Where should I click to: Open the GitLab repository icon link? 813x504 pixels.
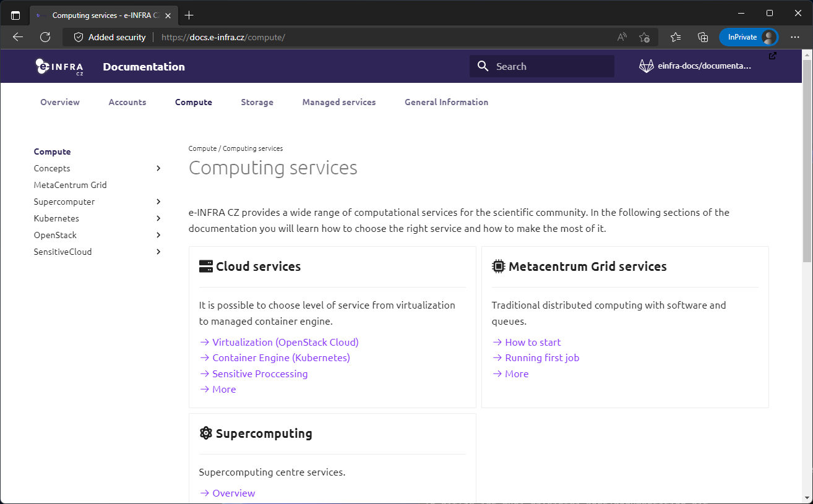[646, 66]
